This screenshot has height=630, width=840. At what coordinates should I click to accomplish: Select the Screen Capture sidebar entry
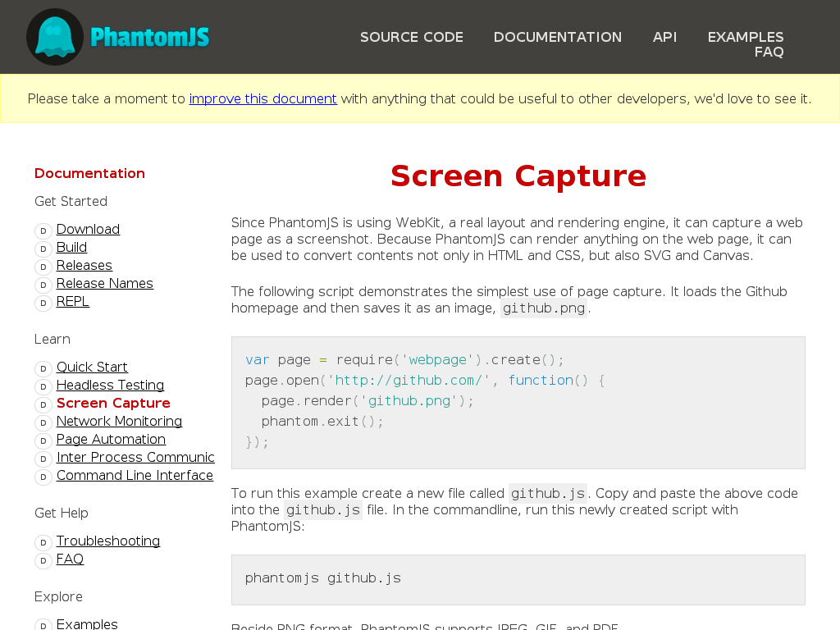(113, 403)
